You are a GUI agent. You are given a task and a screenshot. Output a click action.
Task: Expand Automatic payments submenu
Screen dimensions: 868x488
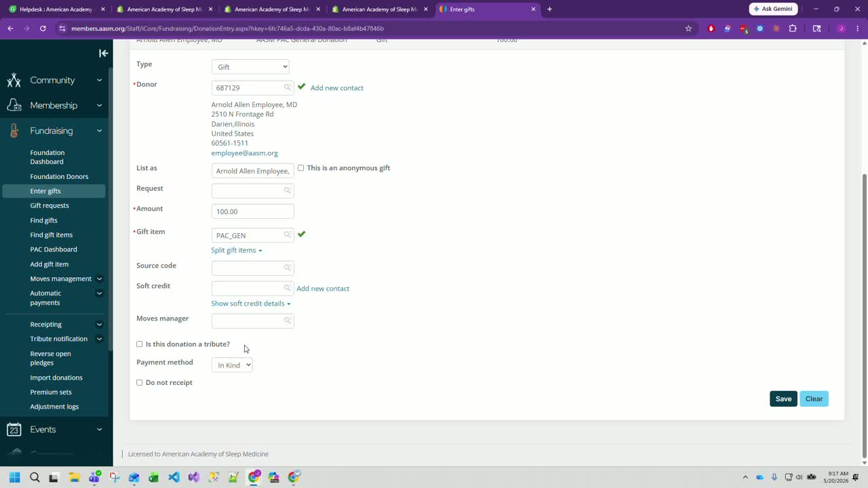click(x=99, y=293)
